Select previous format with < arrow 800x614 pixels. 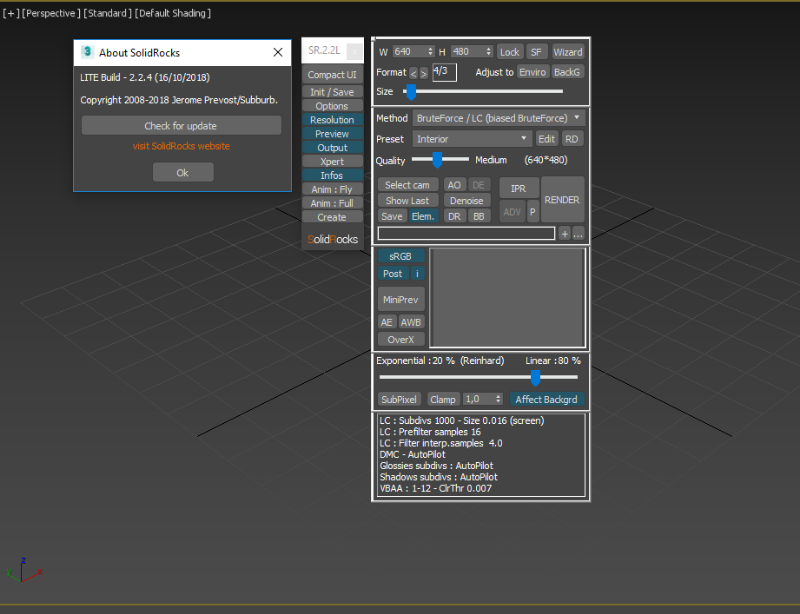point(413,73)
